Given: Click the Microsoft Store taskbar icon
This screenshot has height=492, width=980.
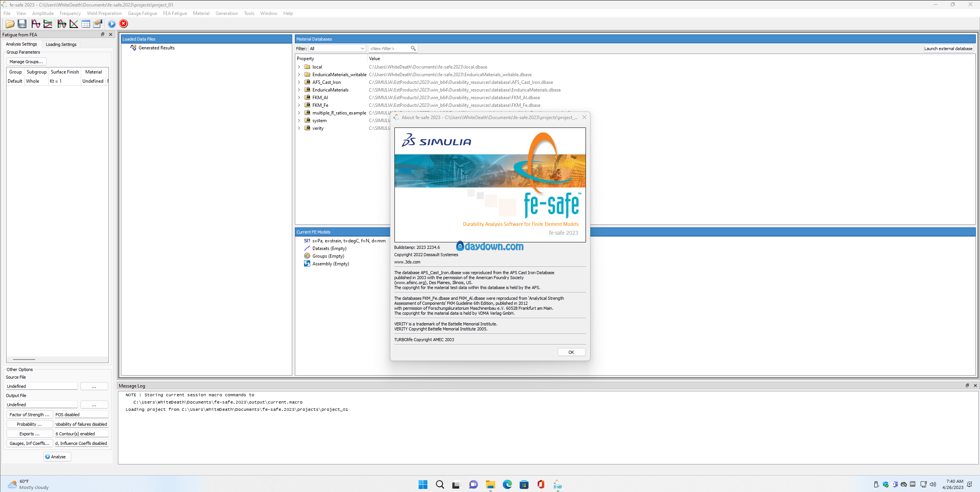Looking at the screenshot, I should point(524,484).
